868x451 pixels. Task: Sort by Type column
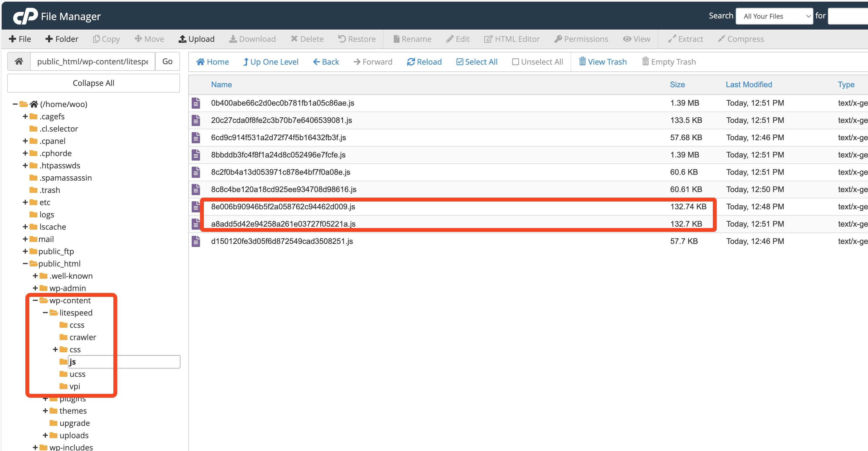pyautogui.click(x=846, y=85)
